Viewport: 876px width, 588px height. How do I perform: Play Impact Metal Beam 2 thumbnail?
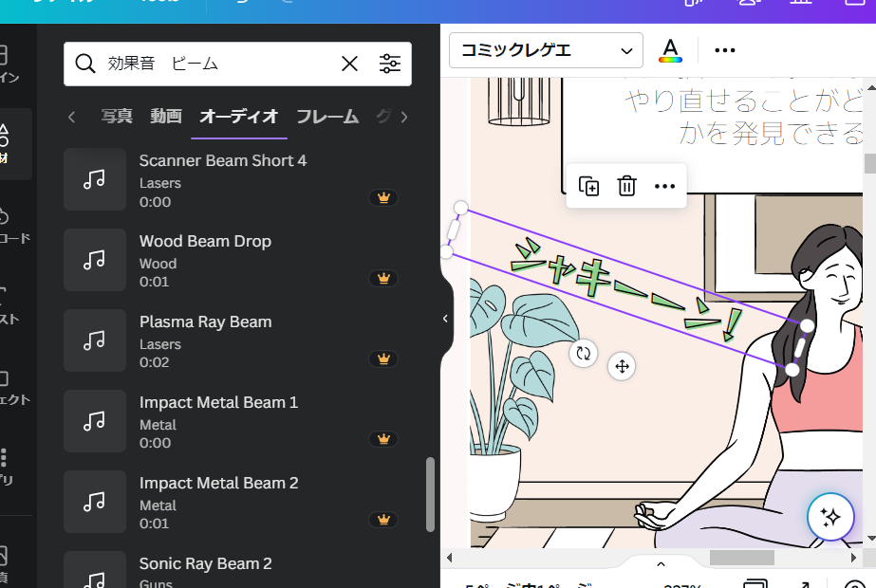click(95, 502)
